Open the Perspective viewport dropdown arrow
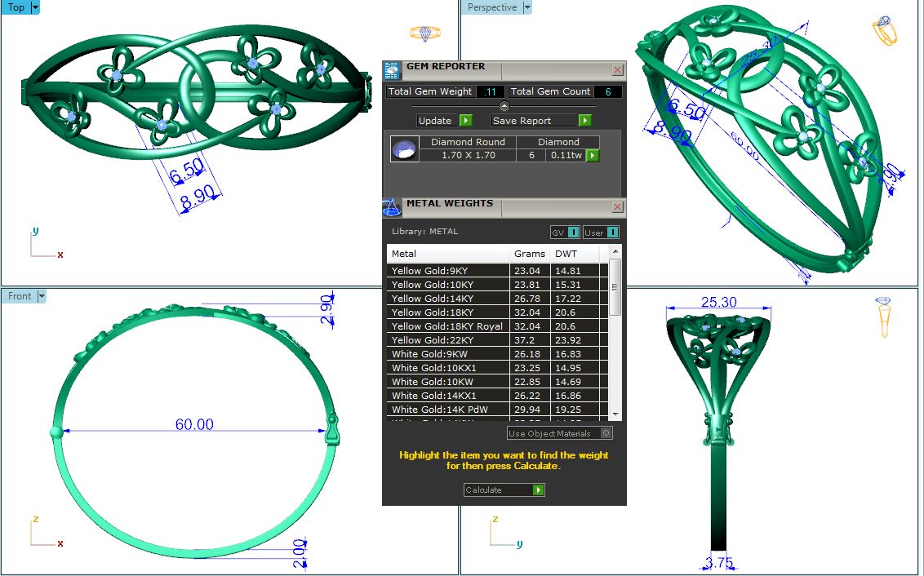924x576 pixels. coord(526,7)
